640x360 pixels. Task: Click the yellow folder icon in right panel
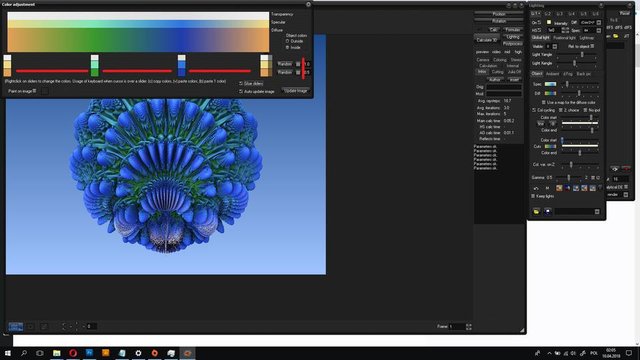pos(616,36)
